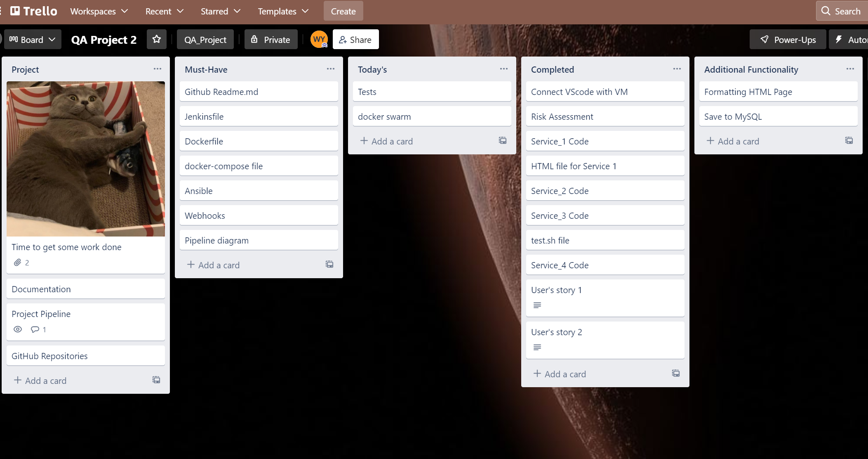Open the Pipeline diagram card
This screenshot has height=459, width=868.
[x=259, y=240]
